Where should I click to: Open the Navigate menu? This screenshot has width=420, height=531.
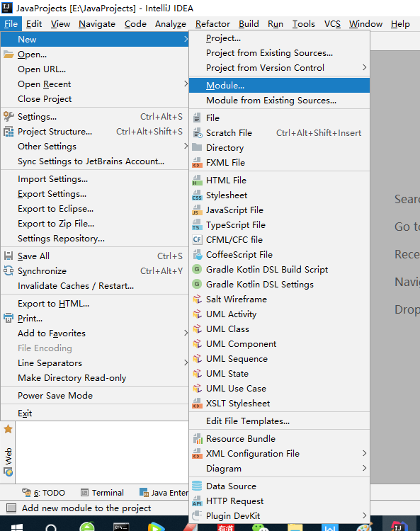click(97, 24)
